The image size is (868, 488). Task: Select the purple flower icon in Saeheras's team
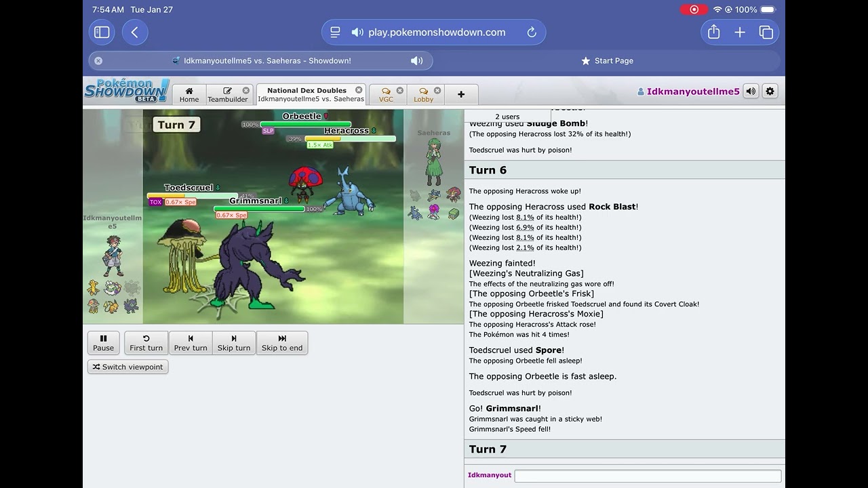point(434,213)
